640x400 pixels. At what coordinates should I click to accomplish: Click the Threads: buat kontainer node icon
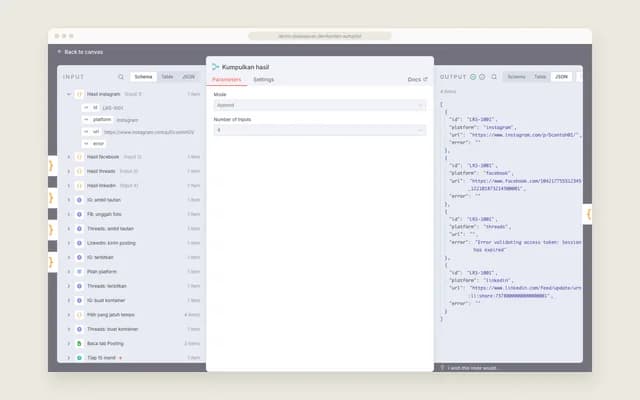[79, 329]
